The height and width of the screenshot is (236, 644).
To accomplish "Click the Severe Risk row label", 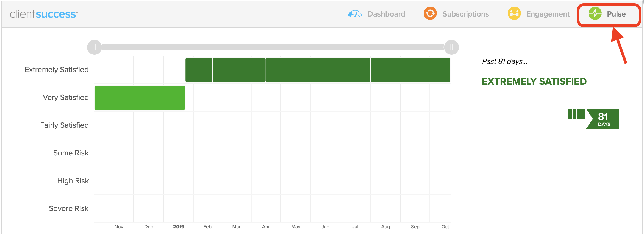I will (x=69, y=208).
